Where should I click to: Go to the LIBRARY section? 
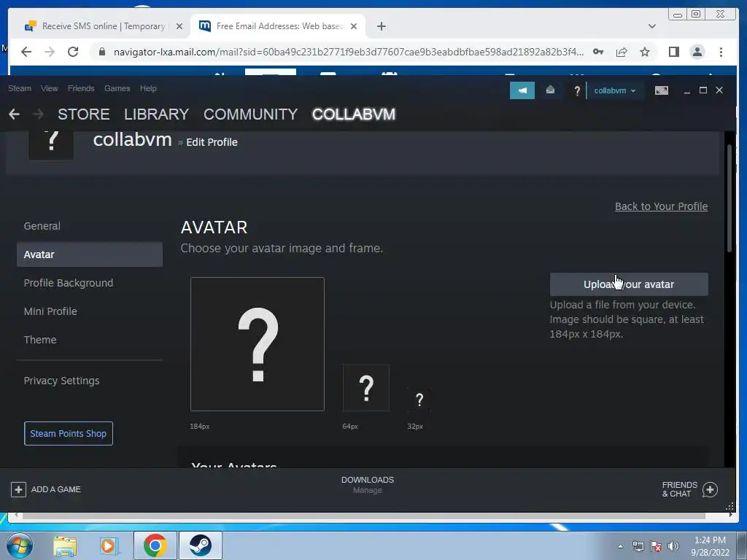(157, 114)
